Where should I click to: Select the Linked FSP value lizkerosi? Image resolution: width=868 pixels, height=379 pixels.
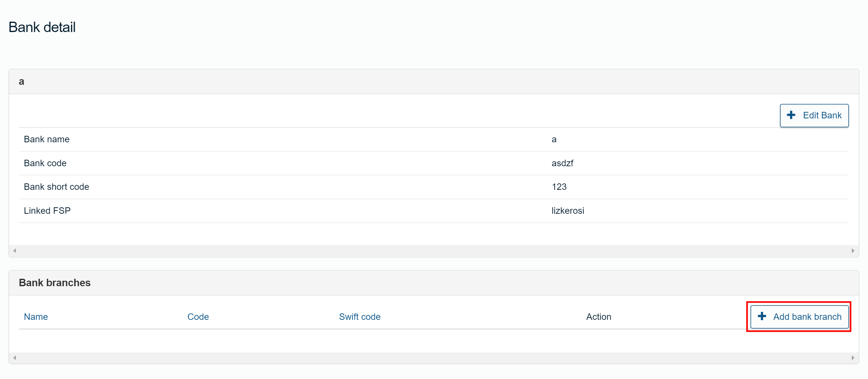[568, 211]
